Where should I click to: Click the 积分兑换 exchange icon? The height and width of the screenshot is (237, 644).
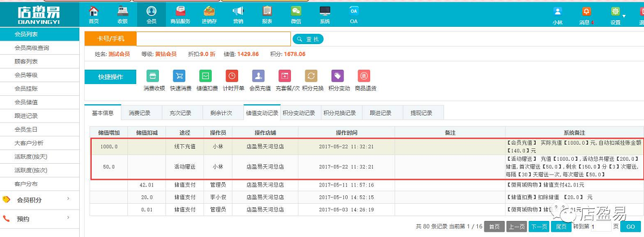coord(311,76)
